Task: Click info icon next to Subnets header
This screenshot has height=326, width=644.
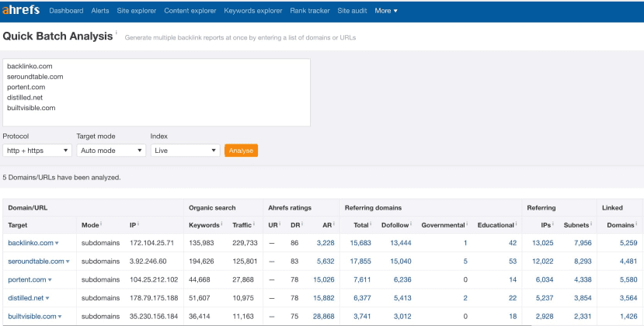Action: [x=591, y=224]
